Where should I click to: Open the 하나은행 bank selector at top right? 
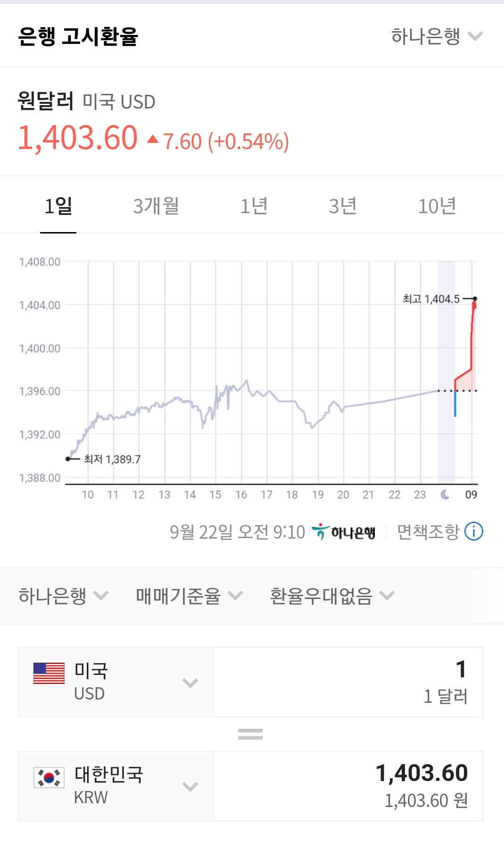click(x=437, y=36)
